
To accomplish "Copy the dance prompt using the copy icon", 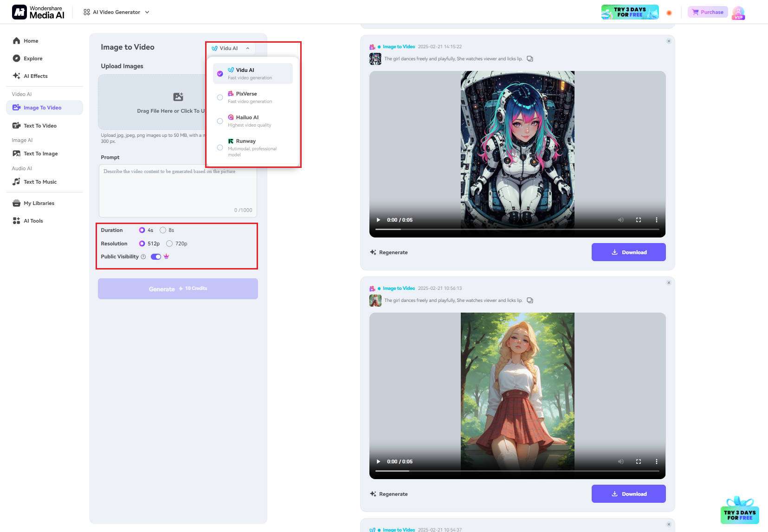I will 529,58.
